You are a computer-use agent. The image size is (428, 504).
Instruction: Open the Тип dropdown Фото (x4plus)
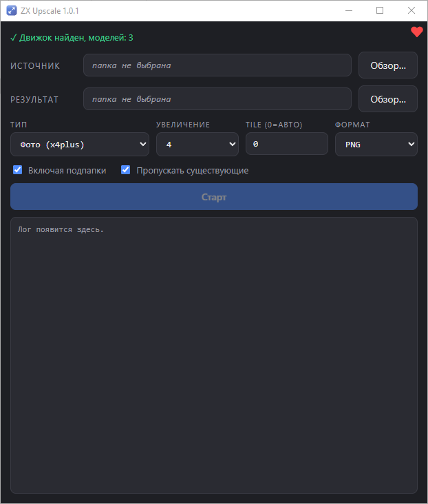point(80,145)
